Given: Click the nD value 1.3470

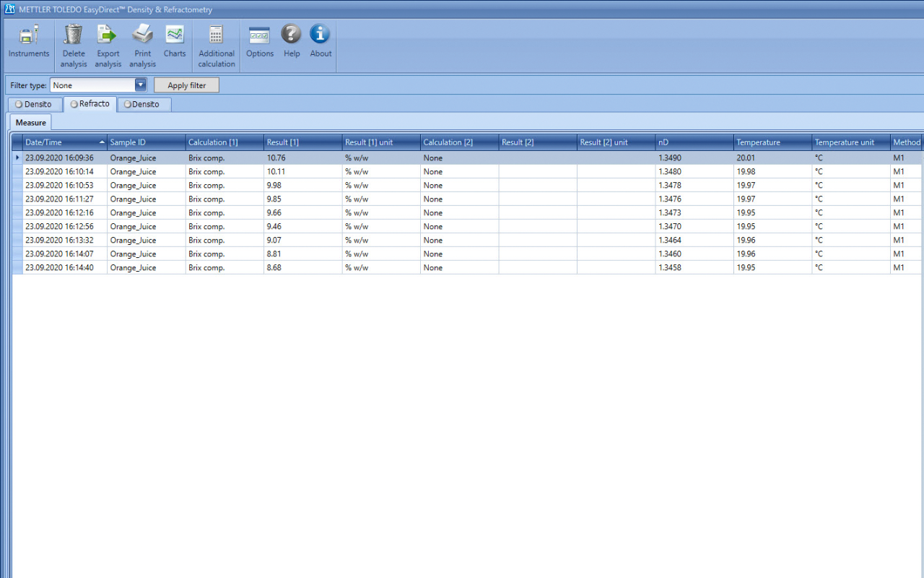Looking at the screenshot, I should point(669,226).
